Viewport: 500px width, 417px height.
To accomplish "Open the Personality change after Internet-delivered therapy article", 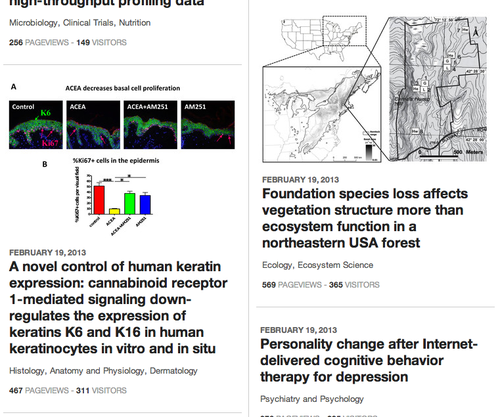I will 369,360.
